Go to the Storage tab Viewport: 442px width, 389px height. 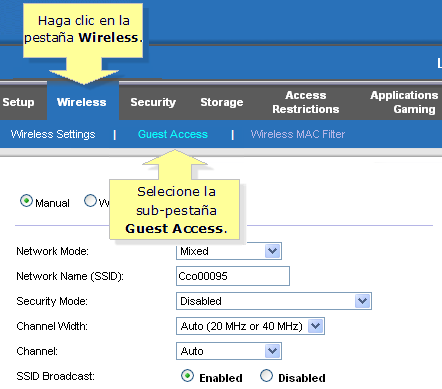coord(222,102)
